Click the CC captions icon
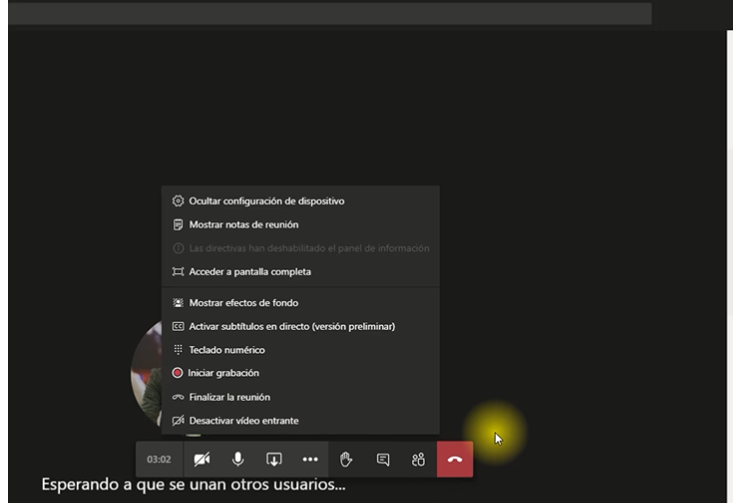 click(178, 326)
